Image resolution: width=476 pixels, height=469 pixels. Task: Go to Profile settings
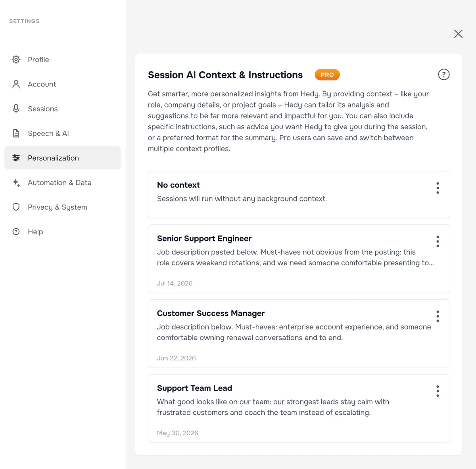point(62,59)
